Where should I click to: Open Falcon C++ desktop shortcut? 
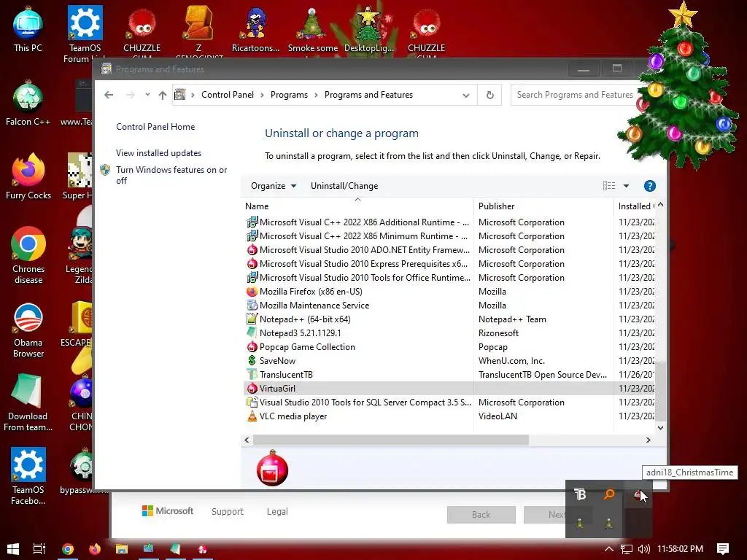(x=28, y=104)
